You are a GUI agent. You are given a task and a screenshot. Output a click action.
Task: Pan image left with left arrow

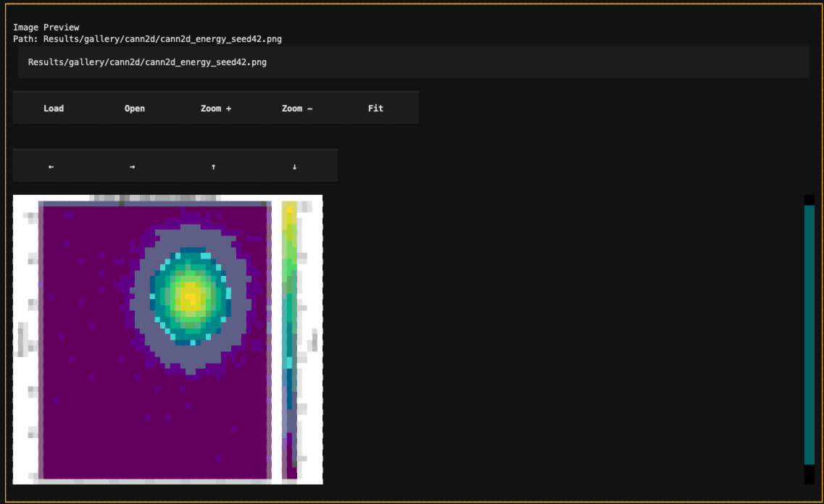[x=51, y=167]
